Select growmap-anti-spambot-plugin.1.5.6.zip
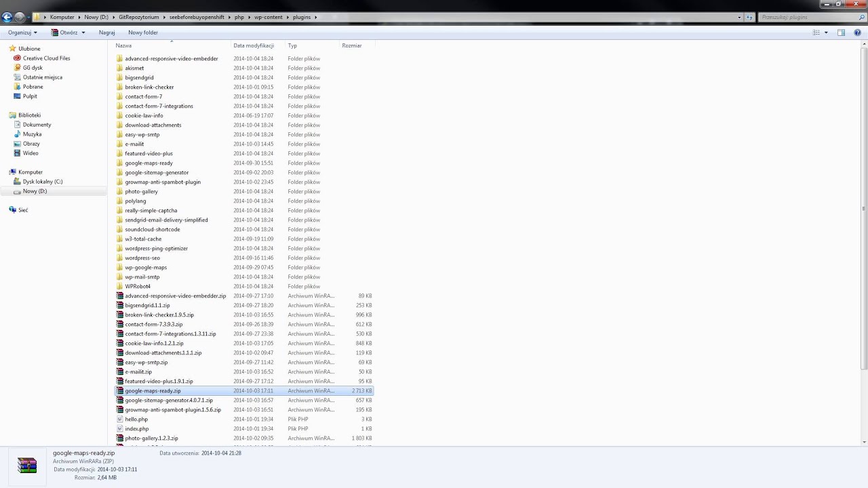This screenshot has height=488, width=868. (173, 409)
